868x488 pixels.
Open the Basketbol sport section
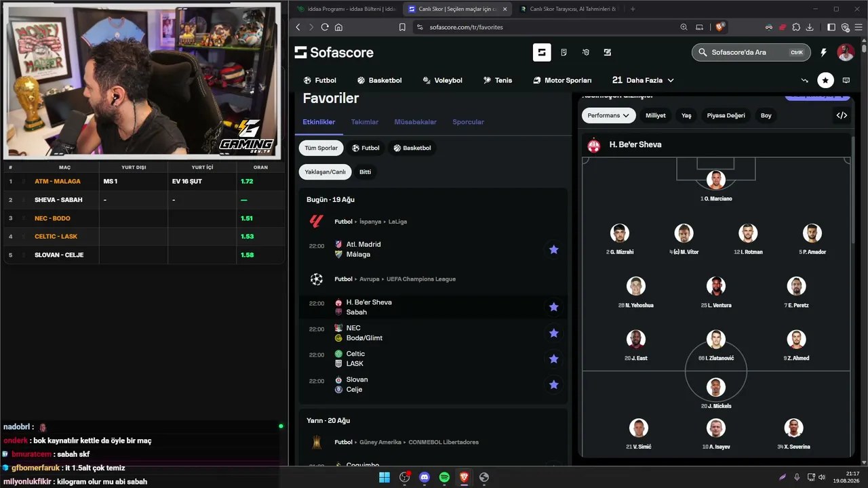(x=379, y=80)
